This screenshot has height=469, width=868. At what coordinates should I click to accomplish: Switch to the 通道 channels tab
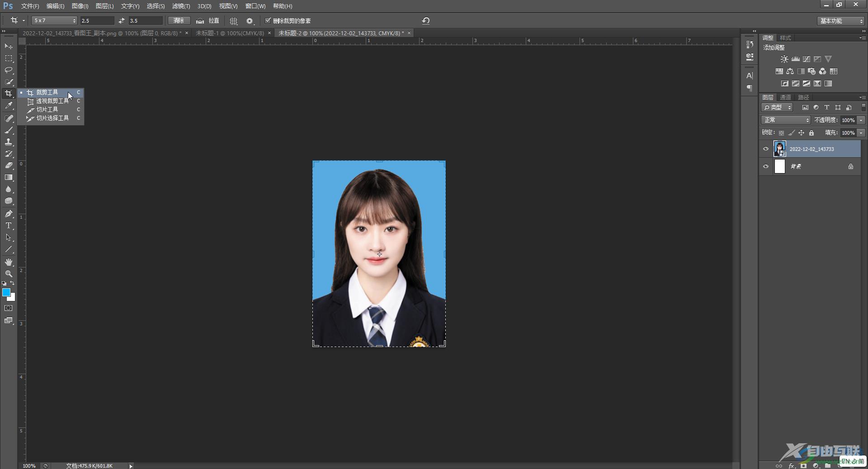[786, 98]
